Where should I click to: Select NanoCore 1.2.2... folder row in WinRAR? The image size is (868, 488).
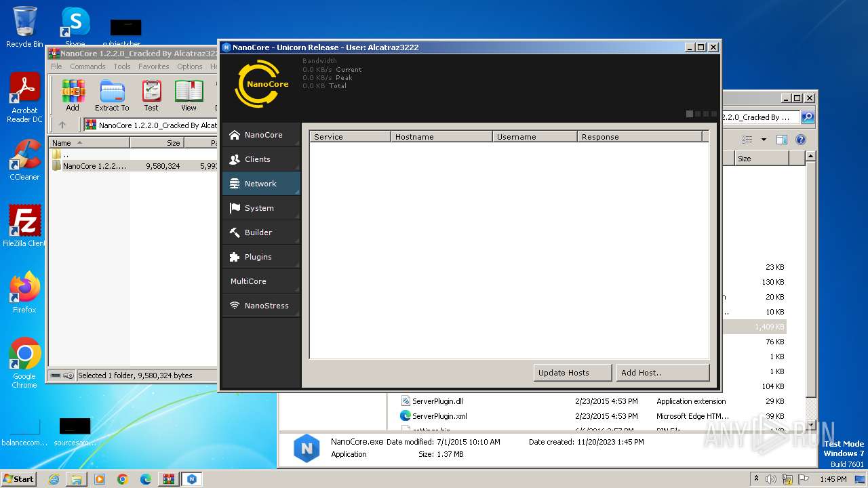[x=134, y=165]
